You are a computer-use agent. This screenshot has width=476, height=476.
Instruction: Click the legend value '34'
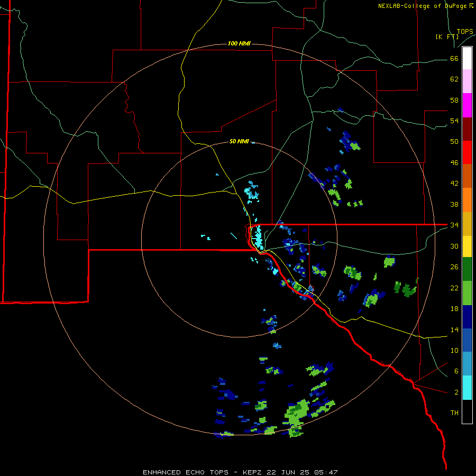click(x=454, y=225)
